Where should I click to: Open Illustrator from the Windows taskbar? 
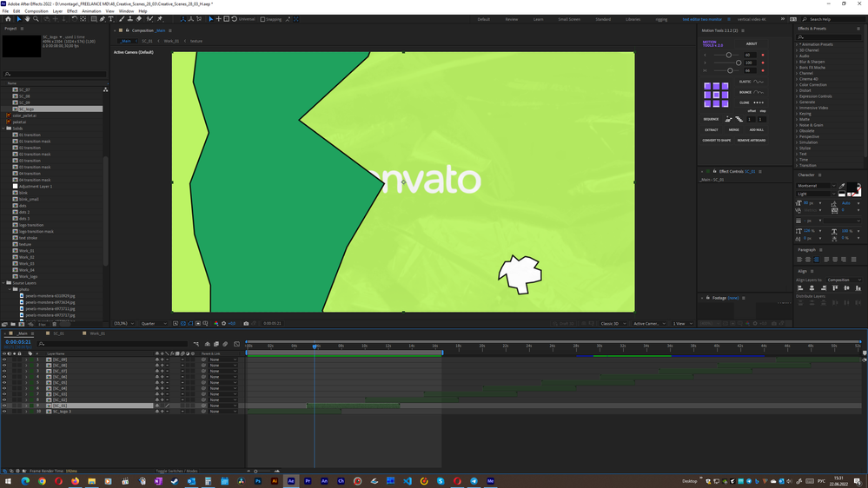tap(275, 481)
